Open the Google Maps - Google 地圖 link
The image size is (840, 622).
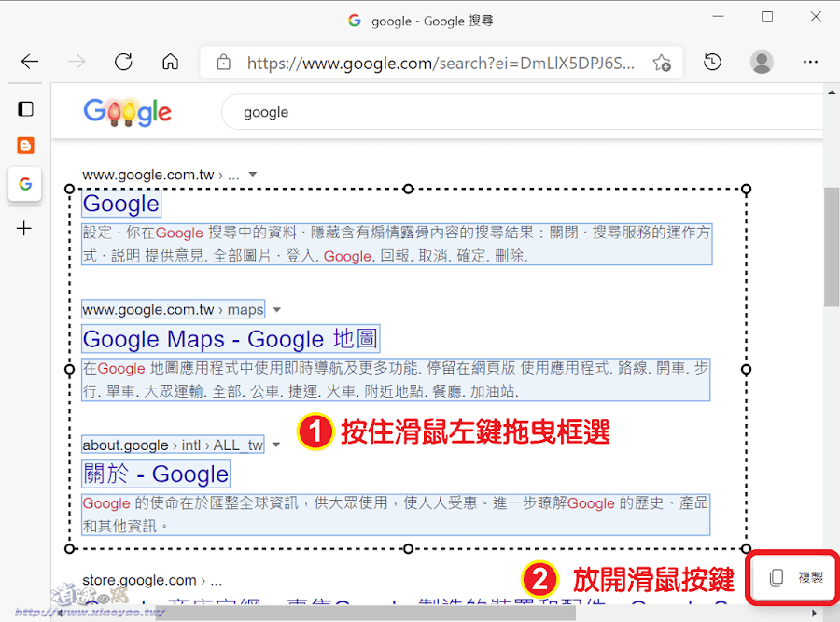coord(230,338)
